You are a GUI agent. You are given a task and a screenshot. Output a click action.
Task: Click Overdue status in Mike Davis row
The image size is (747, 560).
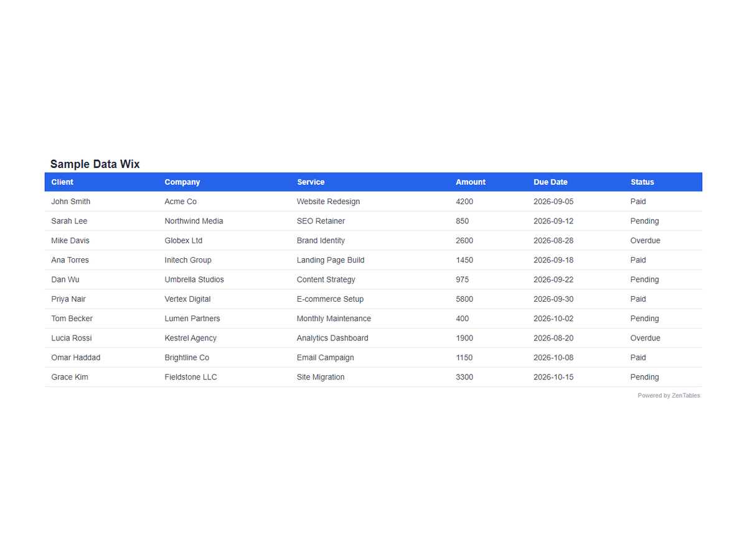coord(646,241)
